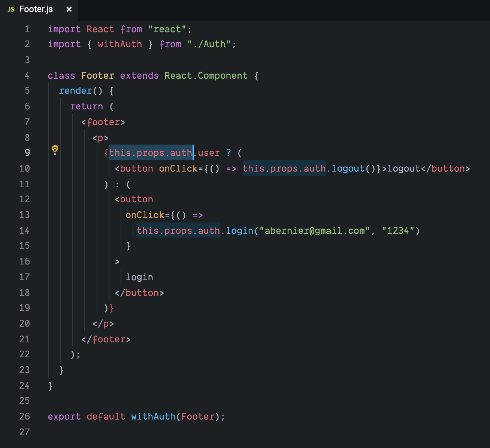Click the login method call on line 14
This screenshot has height=448, width=490.
click(x=240, y=231)
